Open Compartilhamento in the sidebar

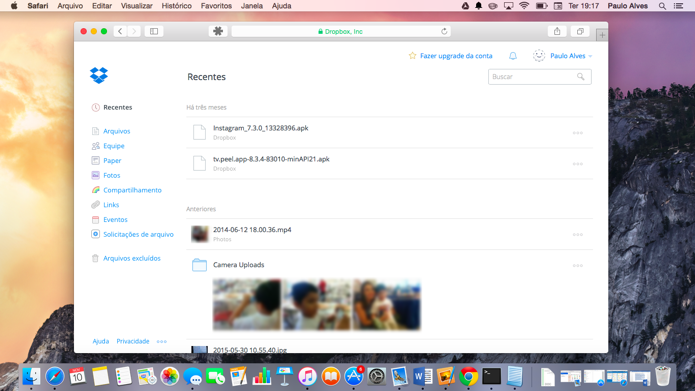pos(132,190)
